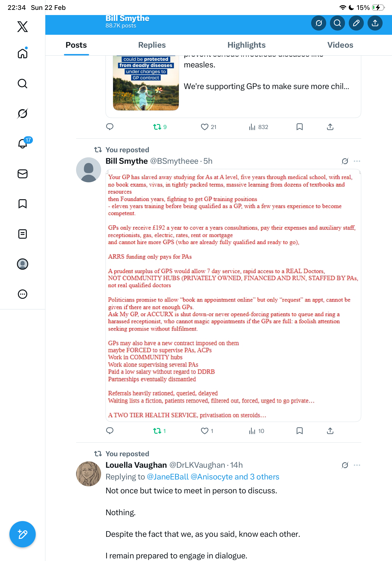Image resolution: width=392 pixels, height=561 pixels.
Task: Open the X home logo
Action: (23, 26)
